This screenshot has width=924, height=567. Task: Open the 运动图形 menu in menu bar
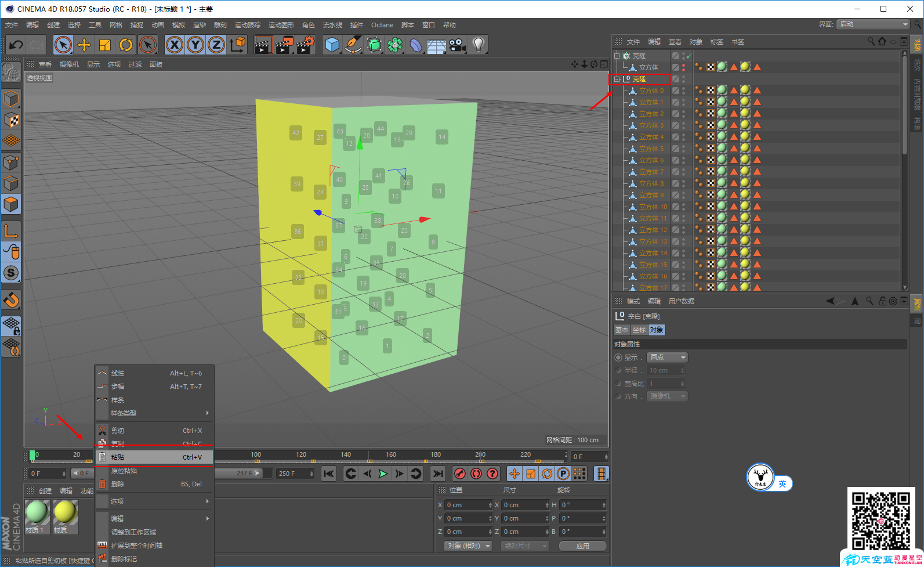pyautogui.click(x=281, y=25)
